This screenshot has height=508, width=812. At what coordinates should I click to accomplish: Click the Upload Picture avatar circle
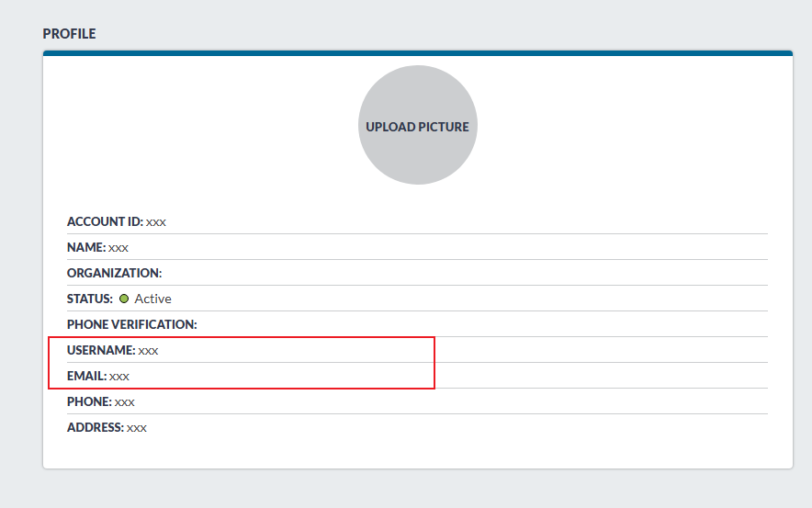coord(417,126)
